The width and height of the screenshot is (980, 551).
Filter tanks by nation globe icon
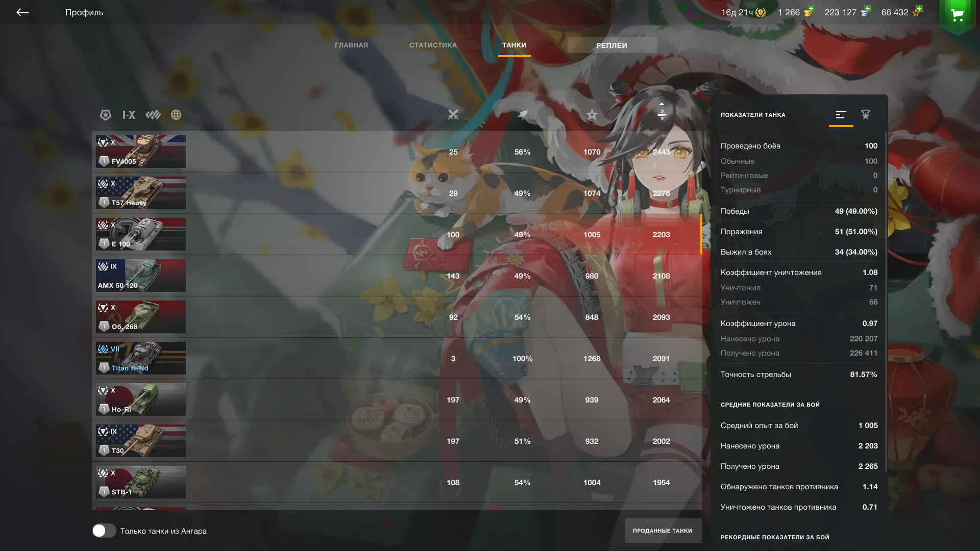click(176, 115)
